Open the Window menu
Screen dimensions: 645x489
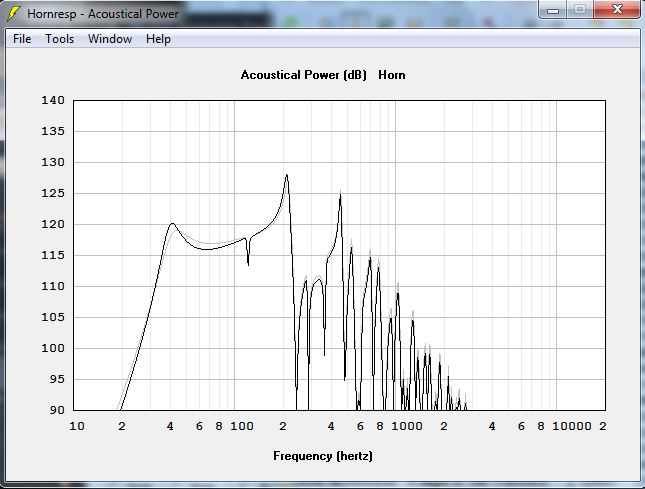(110, 39)
